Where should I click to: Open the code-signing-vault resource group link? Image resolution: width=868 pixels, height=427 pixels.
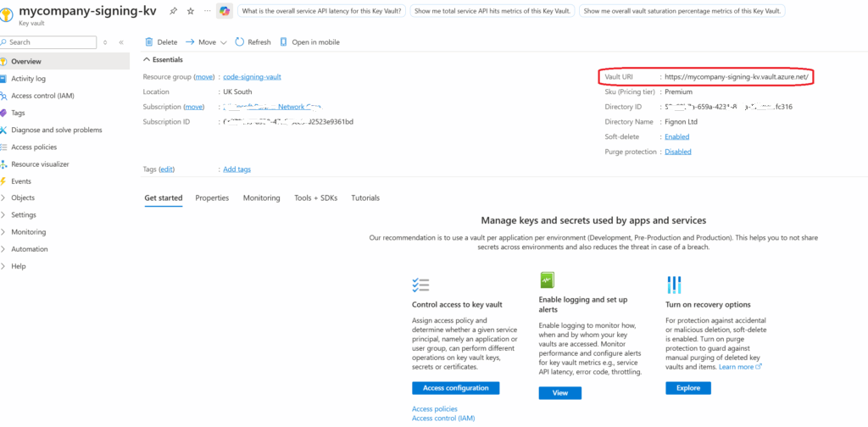252,77
